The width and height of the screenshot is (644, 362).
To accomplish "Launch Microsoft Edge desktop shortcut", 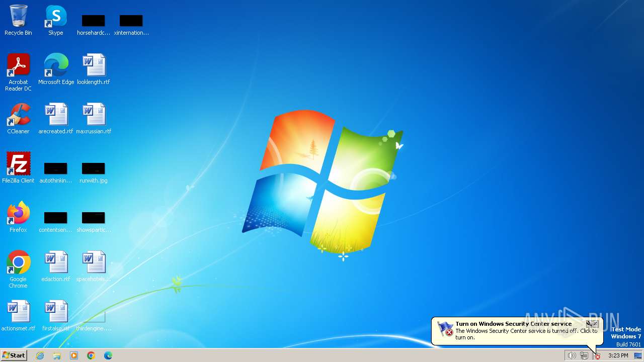I will tap(56, 69).
